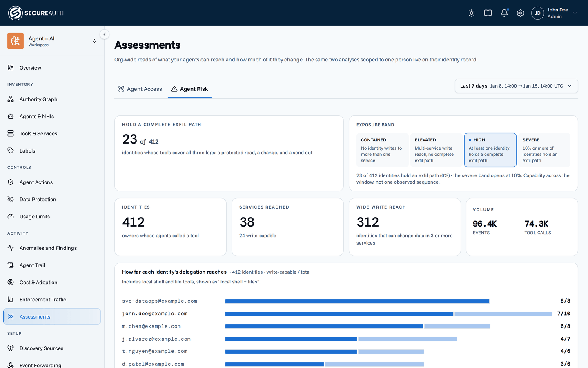Click the Enforcement Traffic chart icon

point(11,299)
